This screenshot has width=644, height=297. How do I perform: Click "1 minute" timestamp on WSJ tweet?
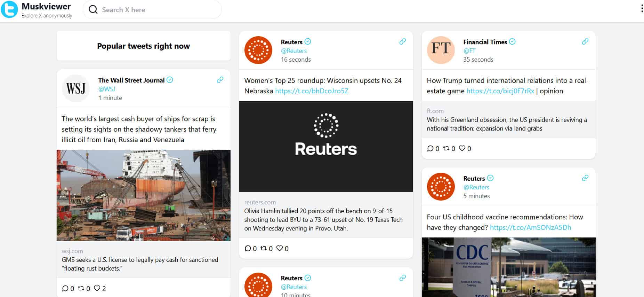coord(110,98)
